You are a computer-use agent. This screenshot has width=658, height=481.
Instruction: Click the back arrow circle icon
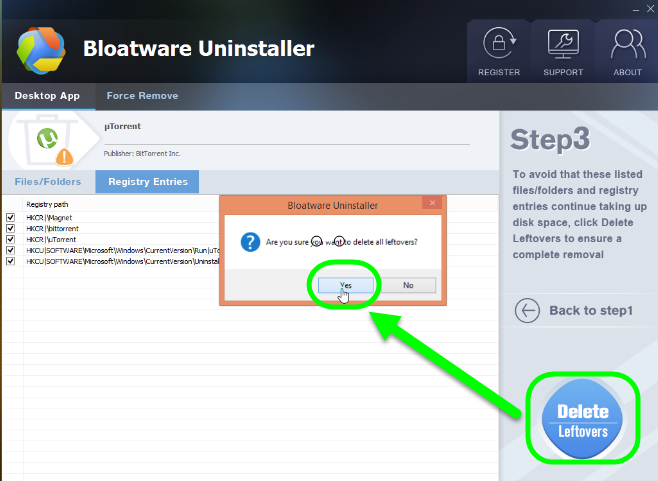pyautogui.click(x=527, y=311)
